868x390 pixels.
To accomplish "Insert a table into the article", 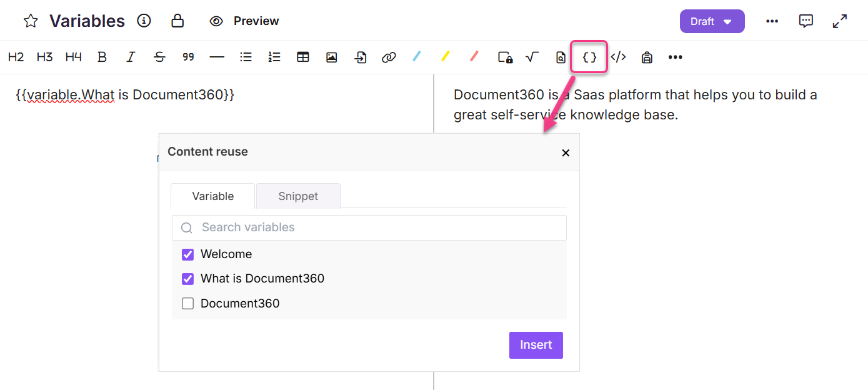I will [303, 57].
